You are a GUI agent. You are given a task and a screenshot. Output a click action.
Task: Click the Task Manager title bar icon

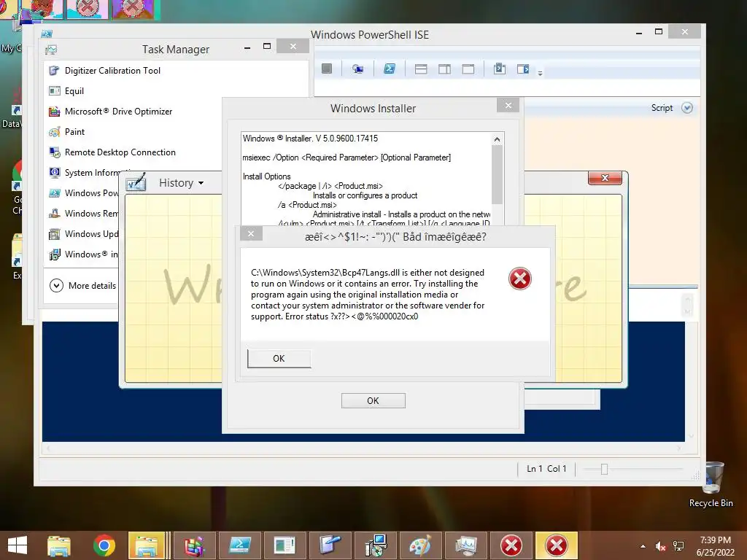(51, 50)
